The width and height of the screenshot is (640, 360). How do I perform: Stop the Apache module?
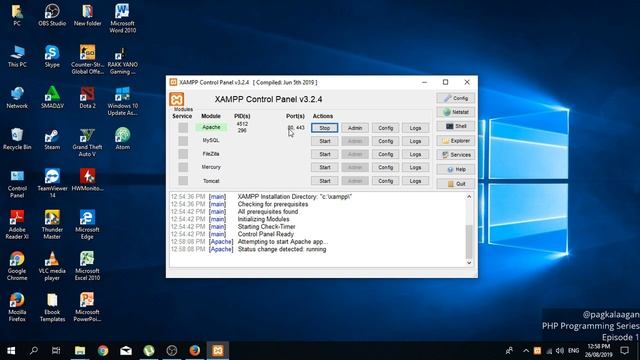pos(324,128)
